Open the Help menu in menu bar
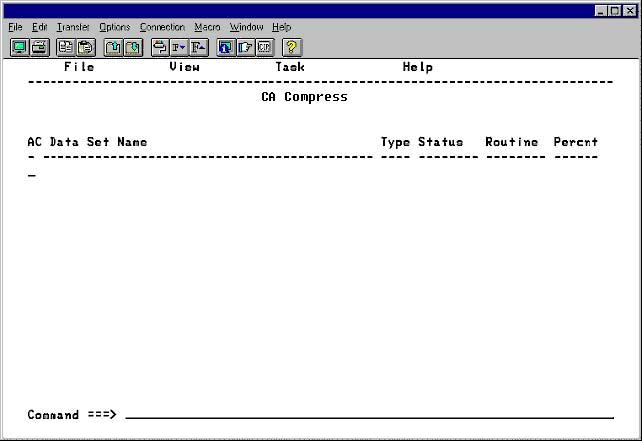642x441 pixels. pyautogui.click(x=282, y=27)
